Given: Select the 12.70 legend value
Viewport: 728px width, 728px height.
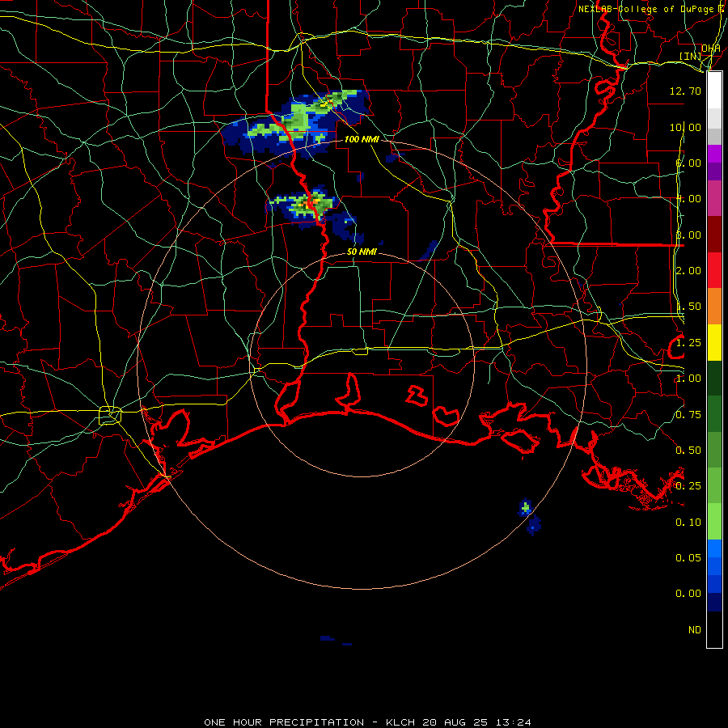Looking at the screenshot, I should click(685, 91).
